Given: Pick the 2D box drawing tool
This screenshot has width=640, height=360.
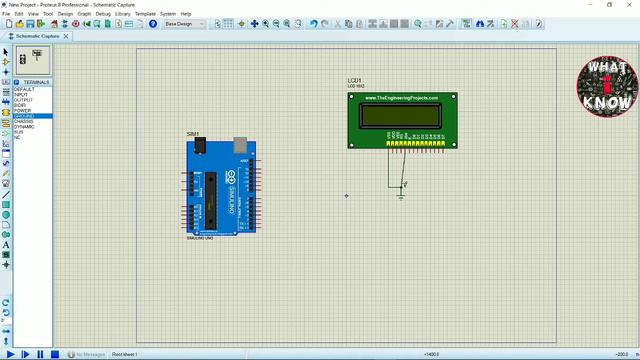Looking at the screenshot, I should pos(6,205).
